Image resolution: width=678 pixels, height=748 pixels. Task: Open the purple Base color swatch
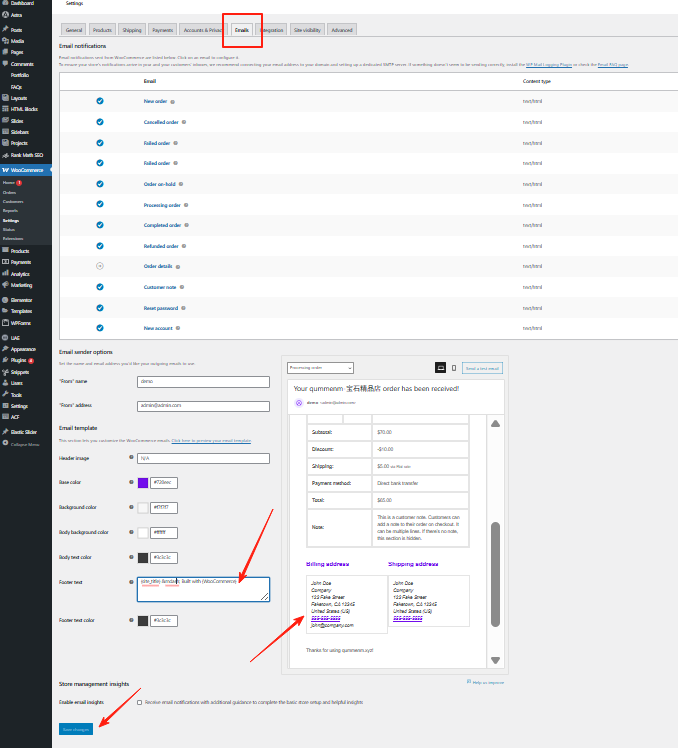[143, 483]
